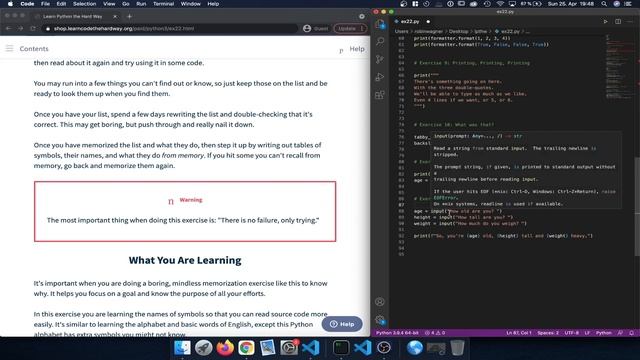The width and height of the screenshot is (640, 360).
Task: Click the unsaved dot on ex22.py tab
Action: point(428,21)
